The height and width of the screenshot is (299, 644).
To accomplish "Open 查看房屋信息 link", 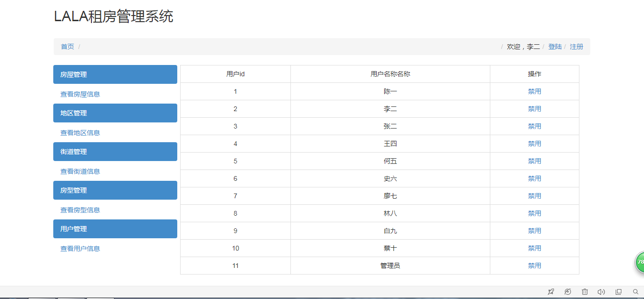I will coord(80,94).
